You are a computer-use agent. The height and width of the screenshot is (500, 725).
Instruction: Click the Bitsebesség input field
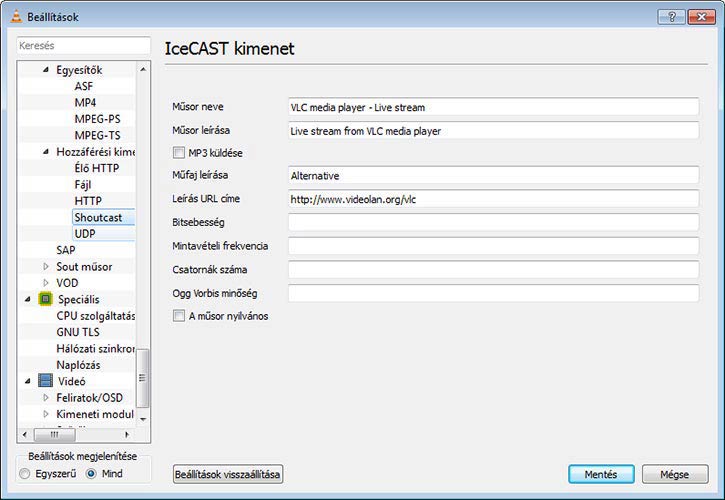[x=492, y=222]
